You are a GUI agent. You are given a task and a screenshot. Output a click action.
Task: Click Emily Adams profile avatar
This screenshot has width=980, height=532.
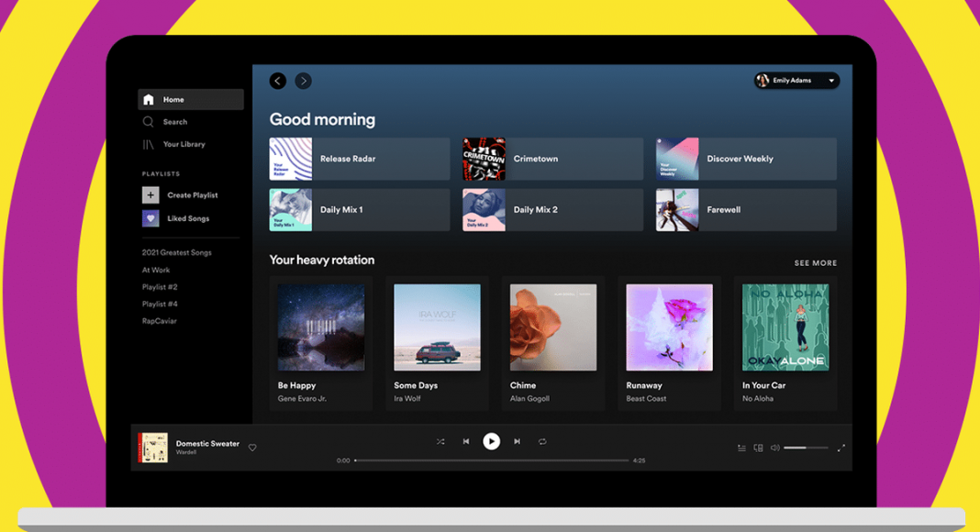coord(763,81)
